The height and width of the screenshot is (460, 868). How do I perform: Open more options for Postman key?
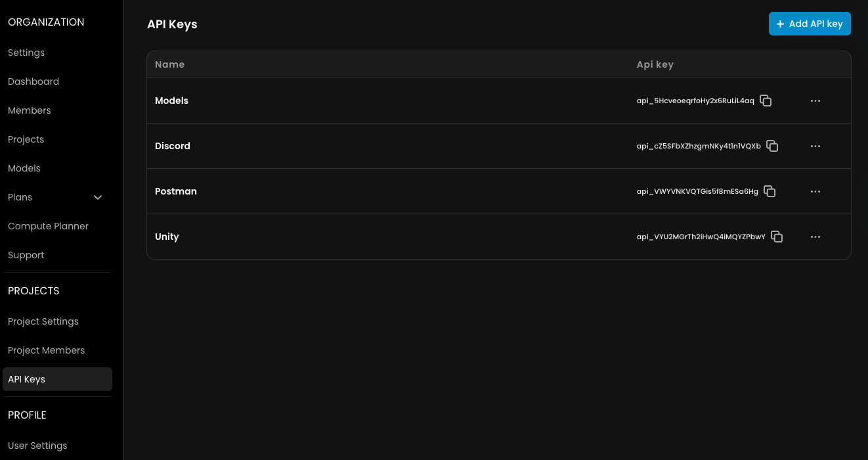[x=815, y=191]
